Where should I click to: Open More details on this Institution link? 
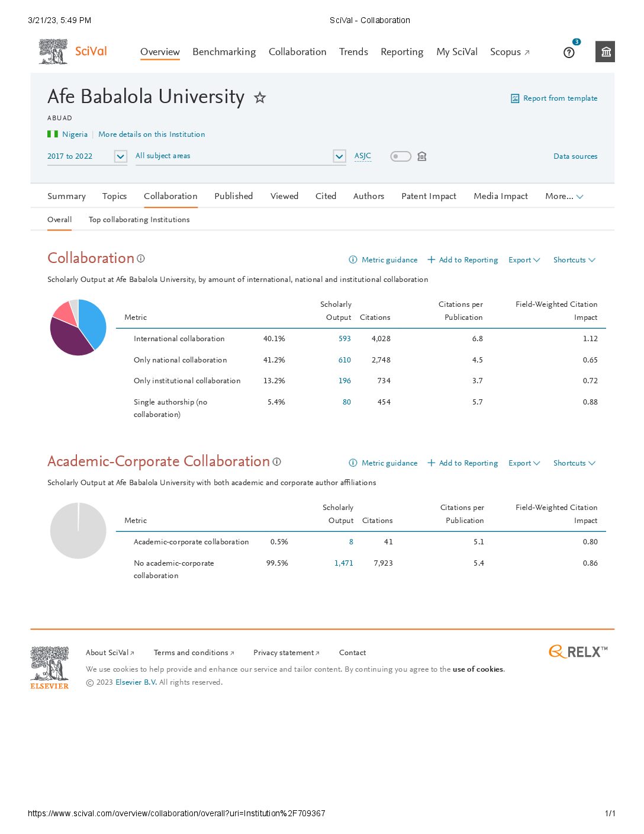152,134
